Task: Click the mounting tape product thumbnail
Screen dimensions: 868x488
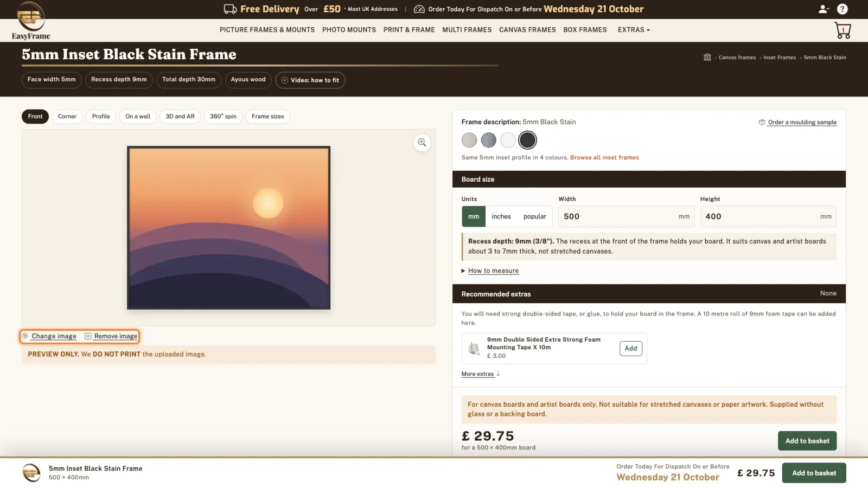Action: point(474,348)
